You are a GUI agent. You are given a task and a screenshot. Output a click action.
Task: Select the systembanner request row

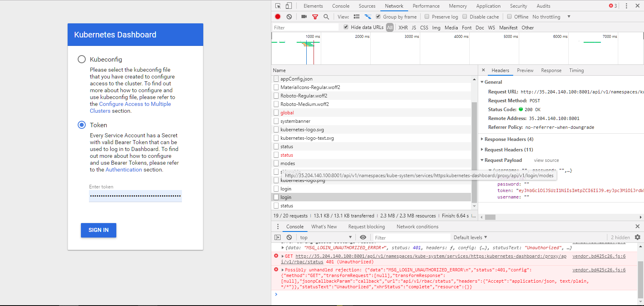coord(371,121)
